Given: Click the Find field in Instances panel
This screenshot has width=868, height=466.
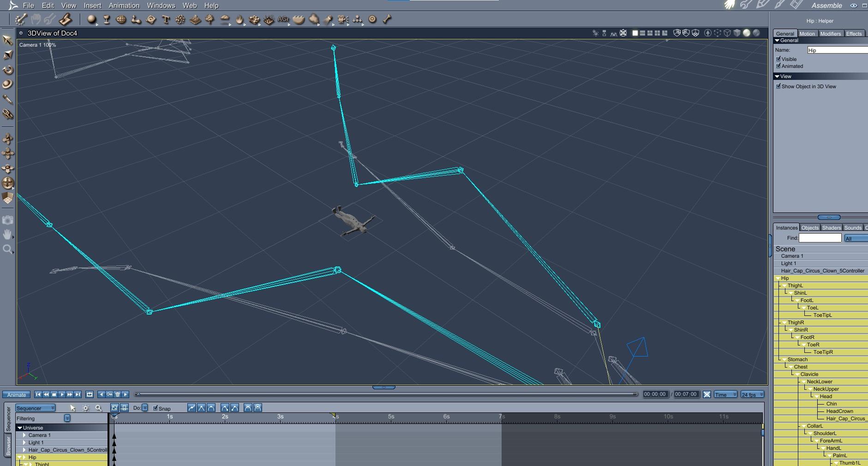Looking at the screenshot, I should pyautogui.click(x=820, y=238).
